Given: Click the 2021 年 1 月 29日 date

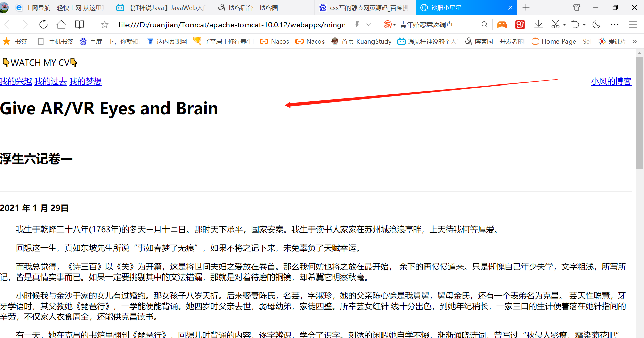Looking at the screenshot, I should click(34, 208).
